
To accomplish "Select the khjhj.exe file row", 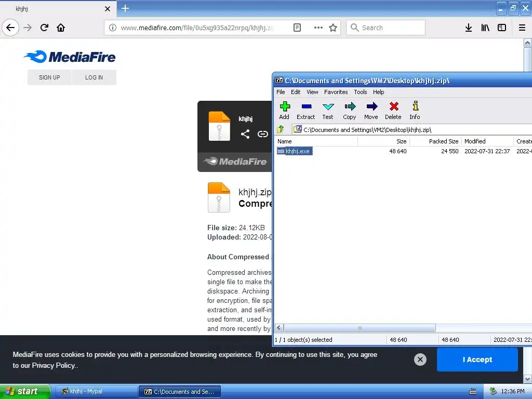I will coord(403,151).
